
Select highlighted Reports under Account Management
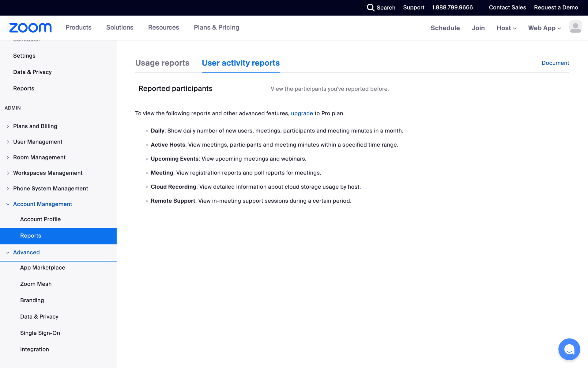coord(58,236)
